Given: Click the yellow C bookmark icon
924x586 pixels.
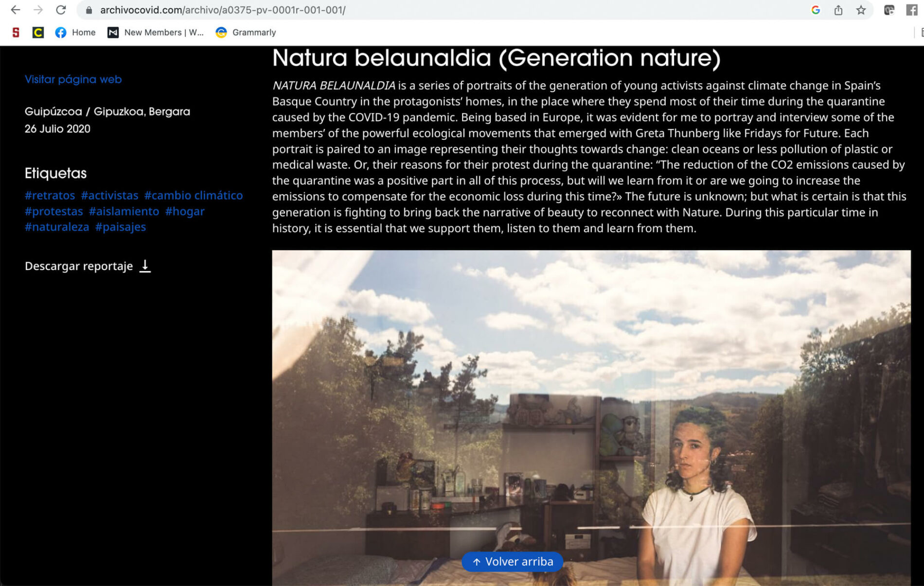Looking at the screenshot, I should (x=38, y=32).
